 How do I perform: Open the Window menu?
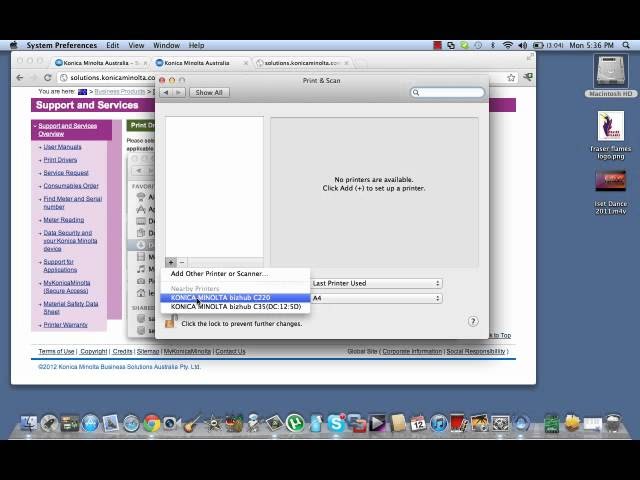(166, 45)
